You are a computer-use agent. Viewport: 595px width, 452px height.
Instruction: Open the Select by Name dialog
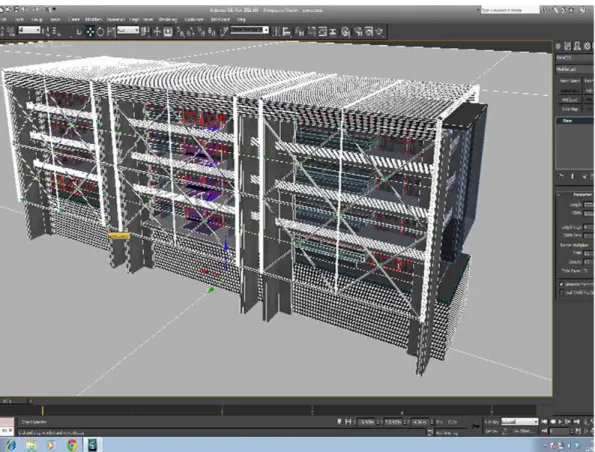click(x=56, y=31)
